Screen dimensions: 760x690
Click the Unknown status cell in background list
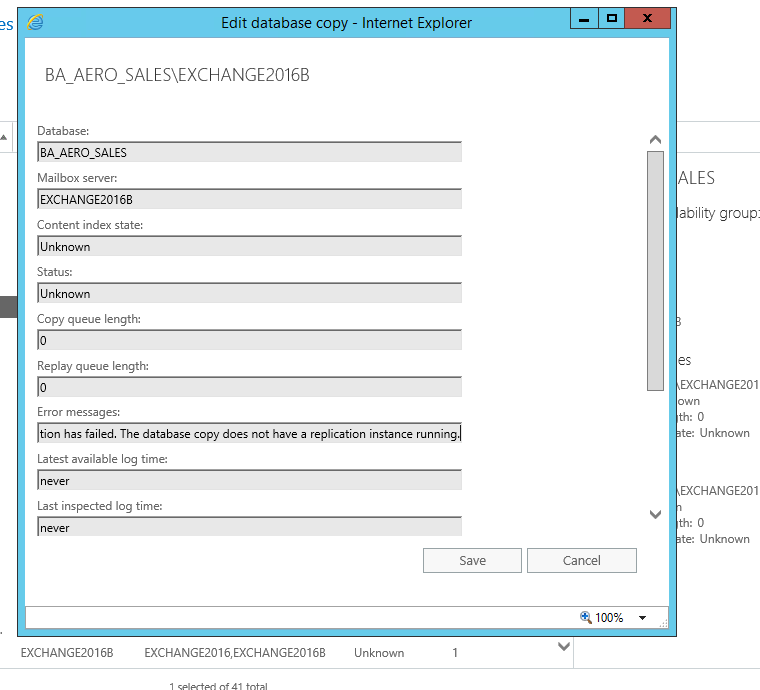[379, 653]
